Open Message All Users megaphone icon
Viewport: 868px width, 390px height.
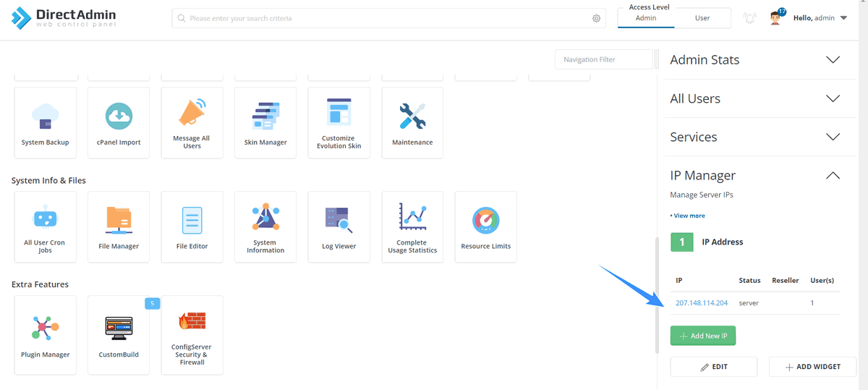(x=192, y=122)
